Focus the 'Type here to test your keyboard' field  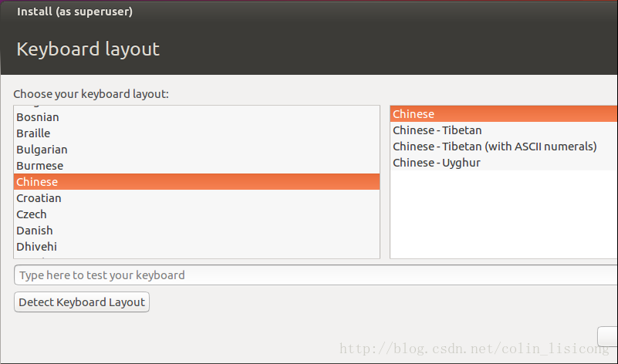(309, 275)
